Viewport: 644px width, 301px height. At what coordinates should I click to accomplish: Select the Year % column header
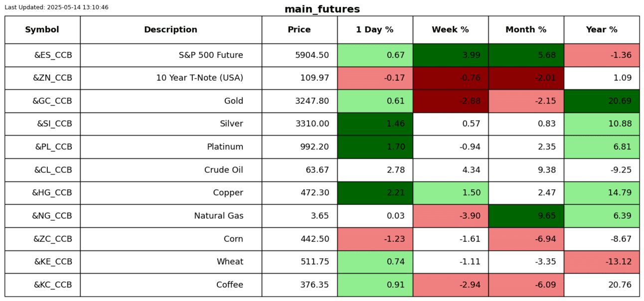[602, 30]
